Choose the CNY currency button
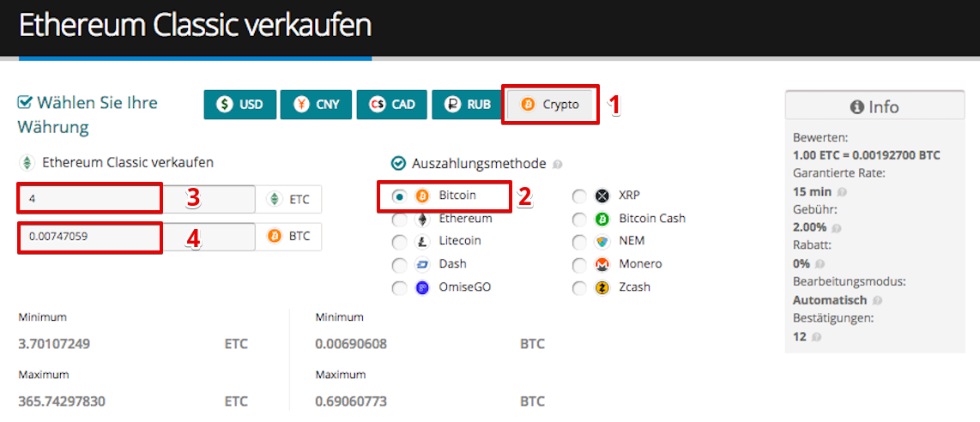Screen dimensions: 980x422 point(317,105)
